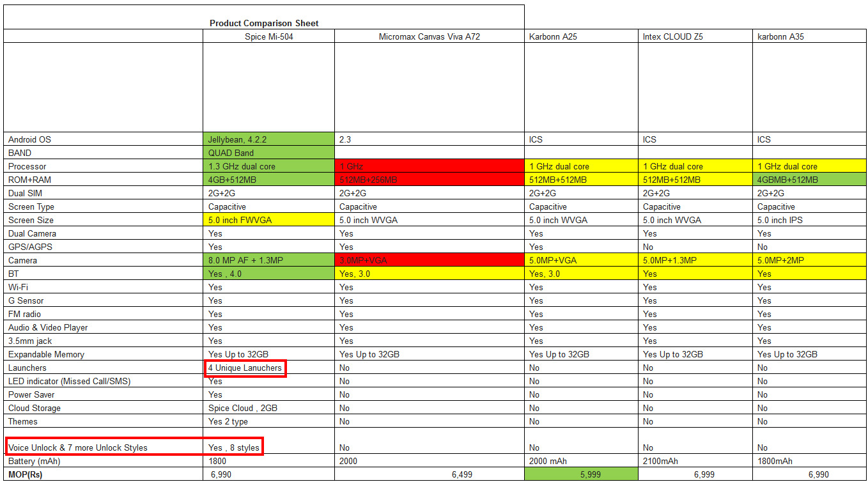Select the "karbonn A35" column header

(780, 36)
